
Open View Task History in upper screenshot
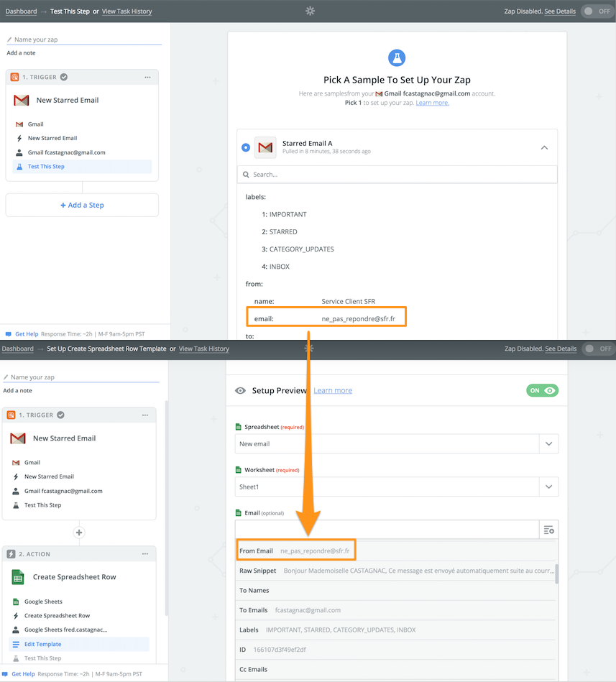pyautogui.click(x=127, y=11)
